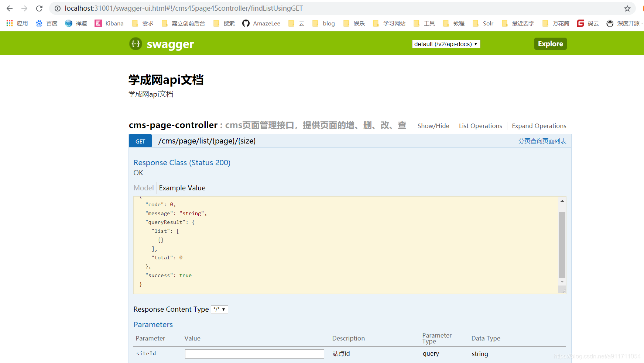The width and height of the screenshot is (644, 363).
Task: Click the cms-page-controller heading link
Action: tap(173, 125)
